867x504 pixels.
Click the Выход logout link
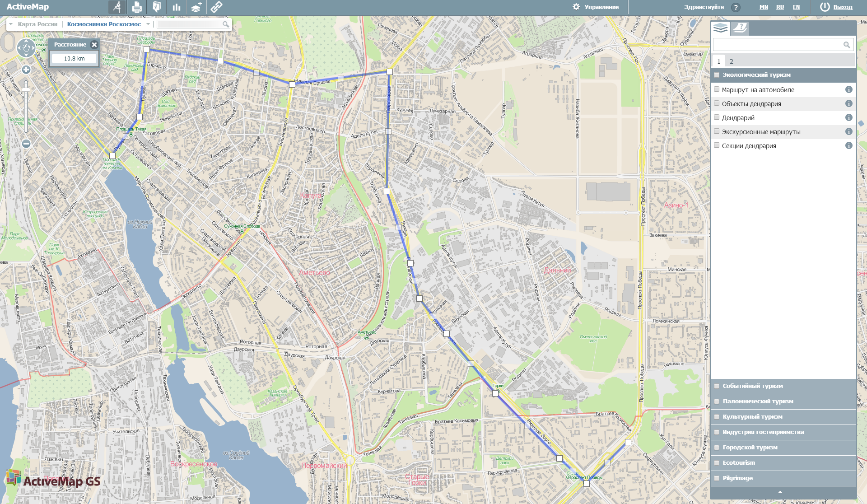[x=844, y=7]
